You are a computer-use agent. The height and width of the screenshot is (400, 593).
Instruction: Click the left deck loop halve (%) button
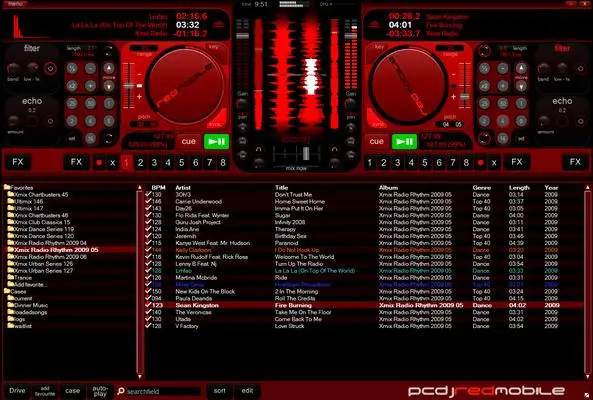pyautogui.click(x=72, y=68)
